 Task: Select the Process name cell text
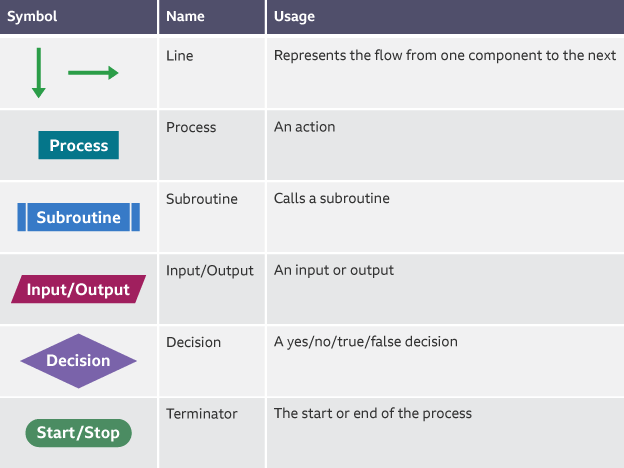pos(191,128)
